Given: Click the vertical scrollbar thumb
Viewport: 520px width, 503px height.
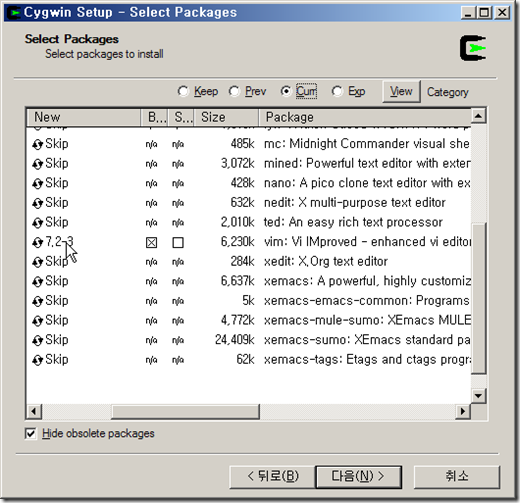Looking at the screenshot, I should tap(479, 298).
